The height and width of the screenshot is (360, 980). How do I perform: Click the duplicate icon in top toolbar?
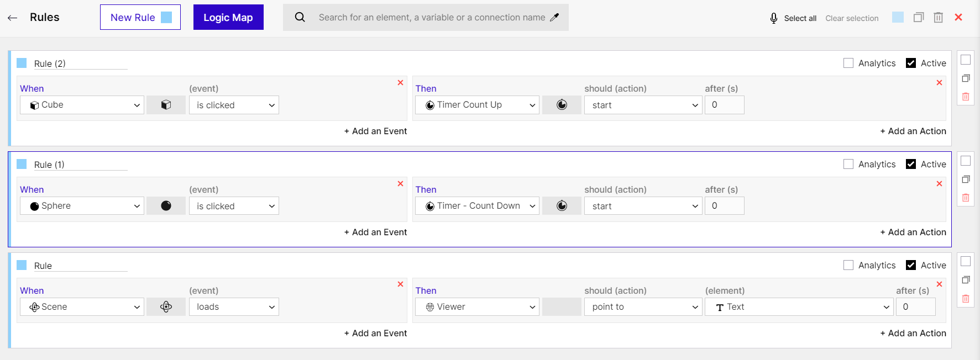919,18
